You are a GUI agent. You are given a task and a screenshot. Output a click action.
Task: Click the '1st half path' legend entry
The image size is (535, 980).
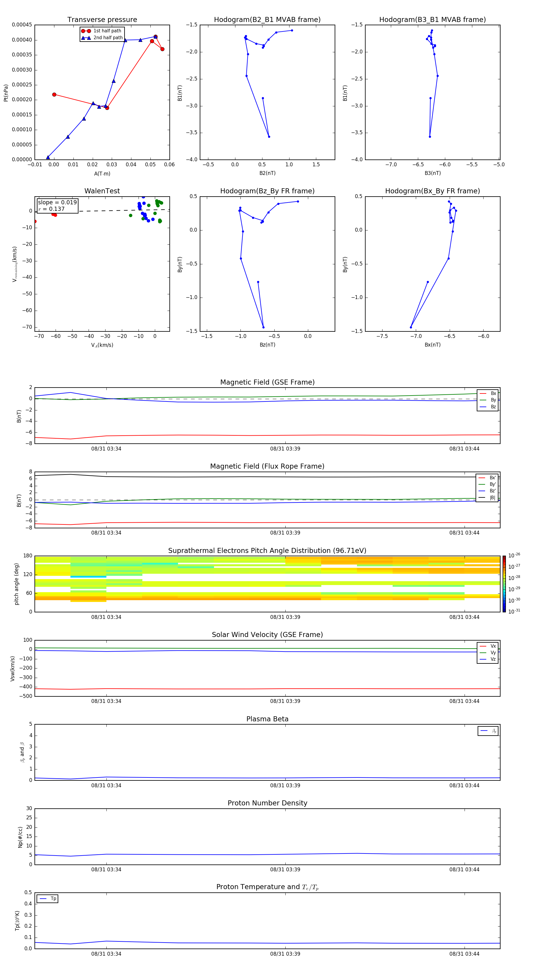[102, 31]
